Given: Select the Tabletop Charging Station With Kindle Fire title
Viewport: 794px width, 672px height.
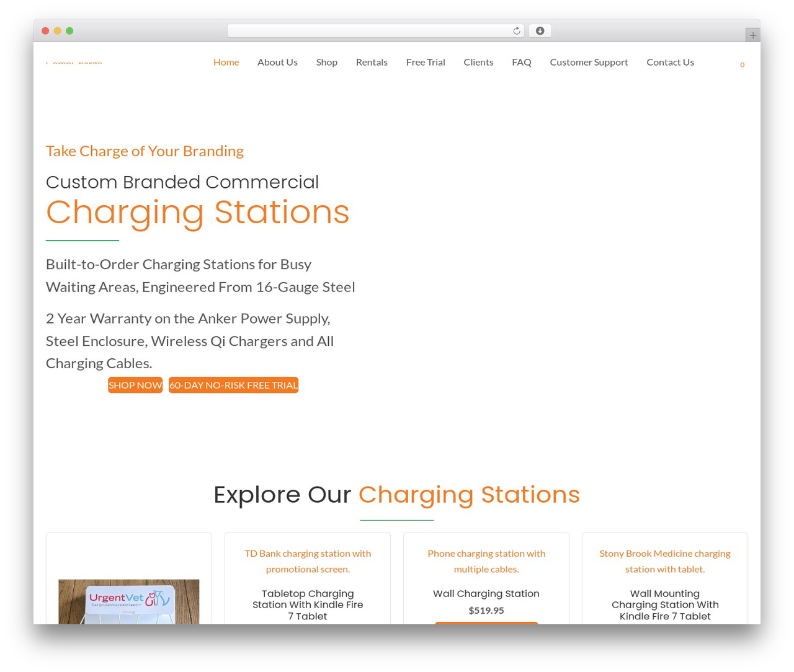Looking at the screenshot, I should pyautogui.click(x=308, y=604).
